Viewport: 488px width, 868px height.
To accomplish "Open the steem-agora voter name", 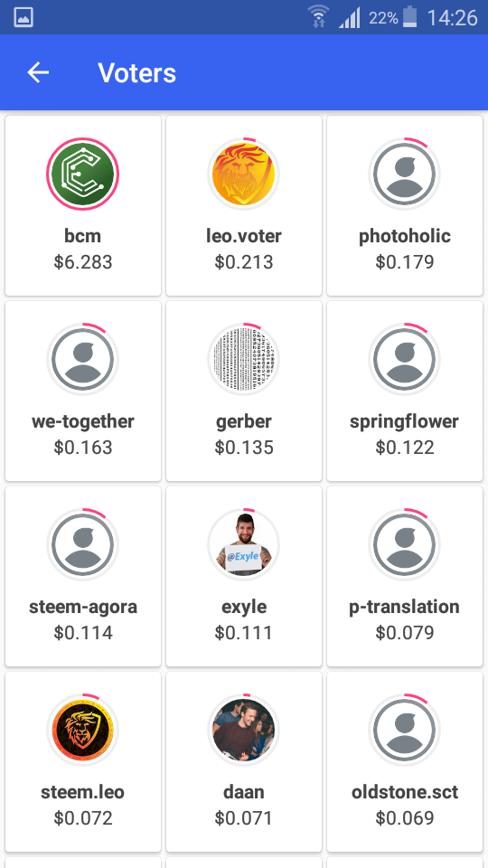I will (83, 607).
